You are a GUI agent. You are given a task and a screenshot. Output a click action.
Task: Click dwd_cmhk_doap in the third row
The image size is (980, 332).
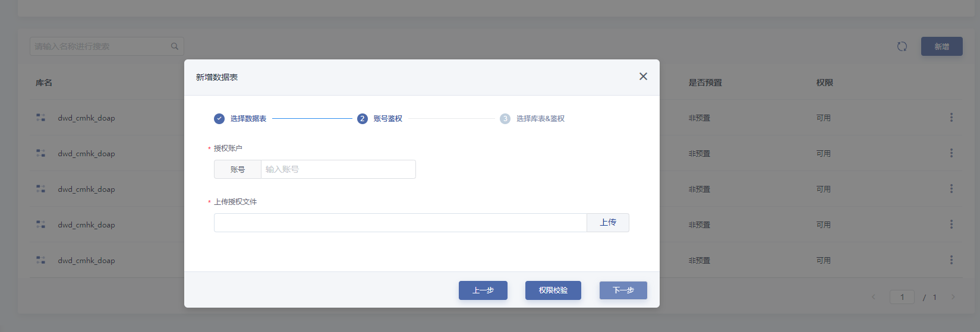[x=86, y=189]
